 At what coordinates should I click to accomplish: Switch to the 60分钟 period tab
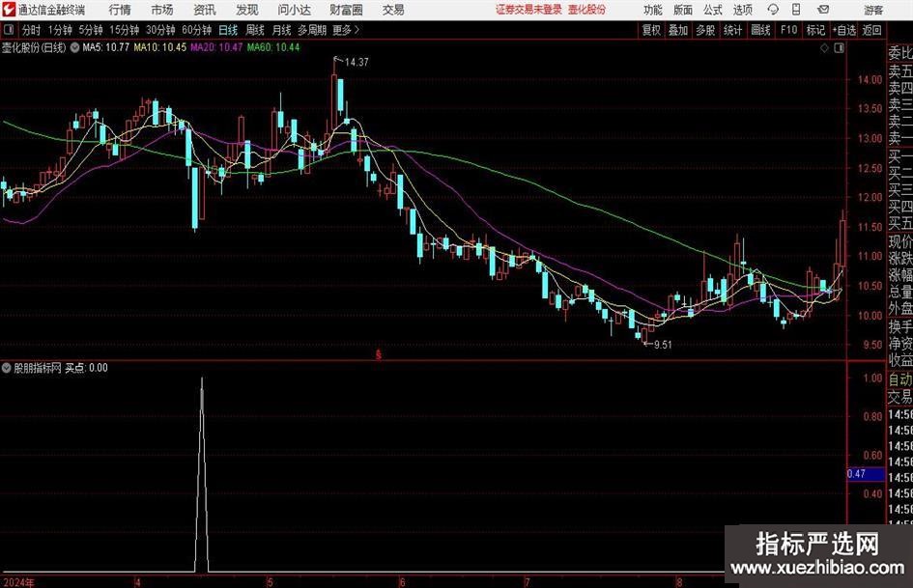point(196,30)
